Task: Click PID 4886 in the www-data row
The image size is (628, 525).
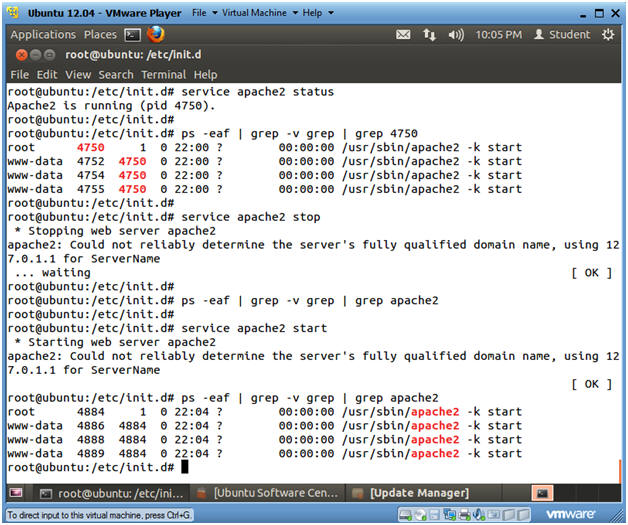Action: [91, 426]
